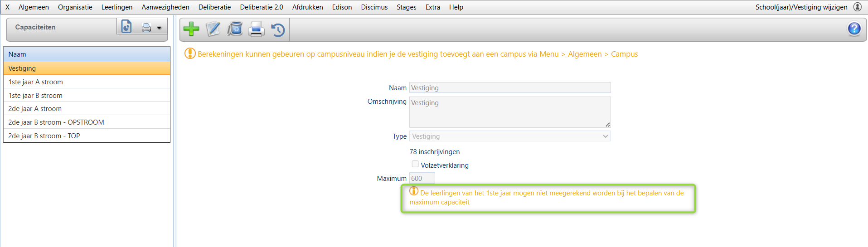This screenshot has width=868, height=247.
Task: Open the history clock icon
Action: [278, 30]
